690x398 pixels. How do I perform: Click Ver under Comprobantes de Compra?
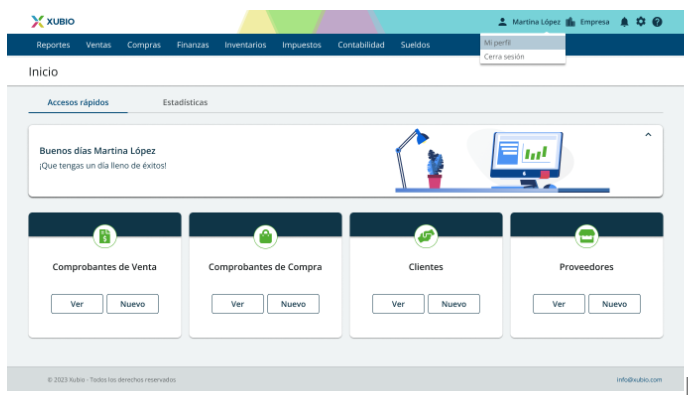238,304
